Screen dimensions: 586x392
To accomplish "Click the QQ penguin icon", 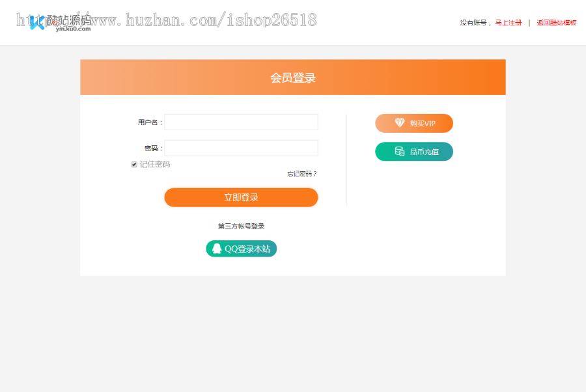I will coord(217,249).
